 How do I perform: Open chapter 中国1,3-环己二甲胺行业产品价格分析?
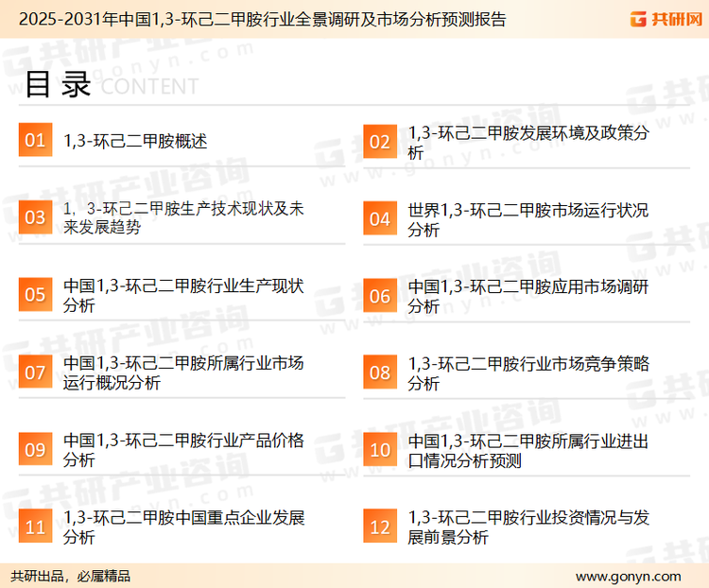(x=183, y=450)
